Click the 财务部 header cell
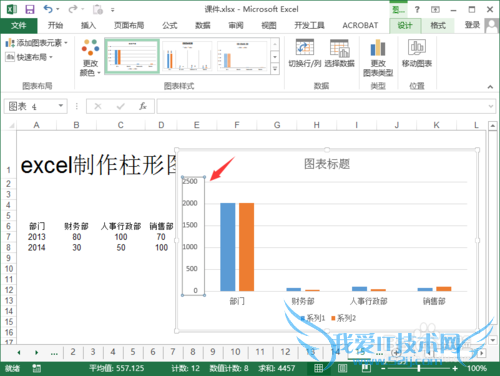The width and height of the screenshot is (500, 376). click(x=76, y=226)
